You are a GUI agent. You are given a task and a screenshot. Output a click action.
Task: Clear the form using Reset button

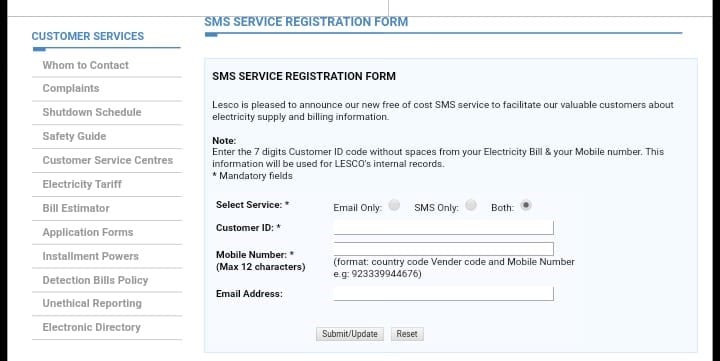coord(407,334)
